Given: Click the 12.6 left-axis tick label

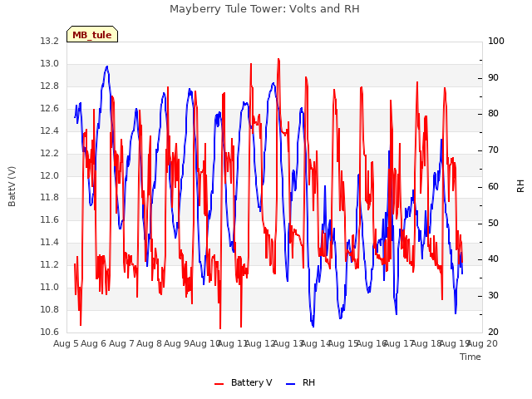Looking at the screenshot, I should (x=49, y=108).
